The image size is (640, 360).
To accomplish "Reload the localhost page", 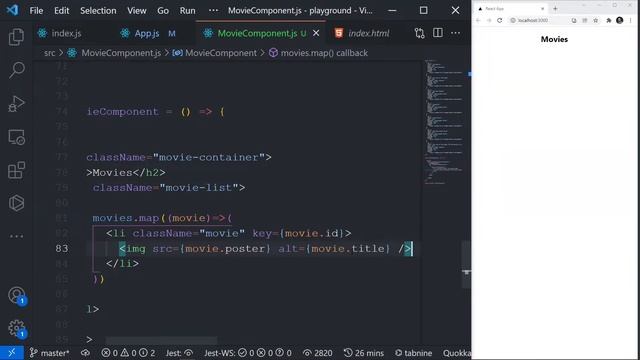I will pyautogui.click(x=500, y=20).
